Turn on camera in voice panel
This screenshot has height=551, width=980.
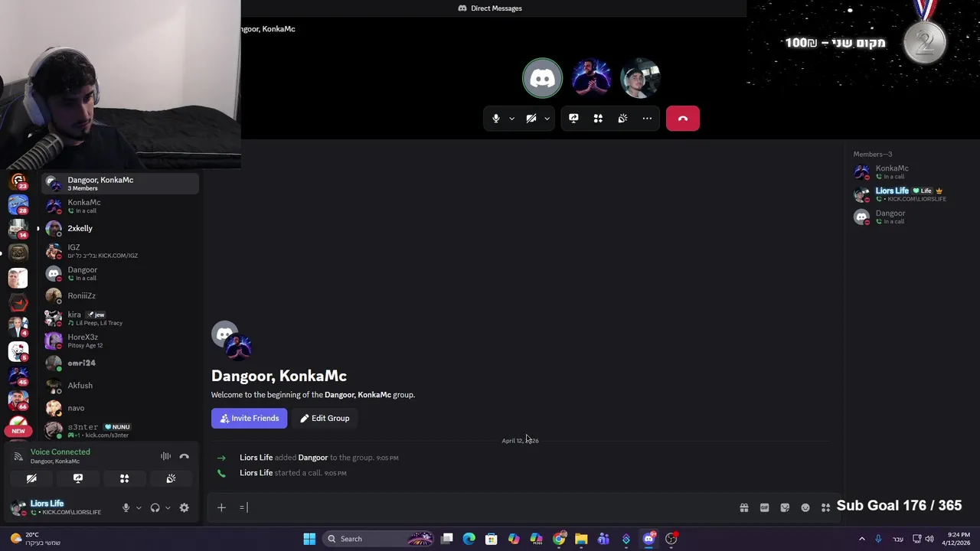click(x=31, y=478)
